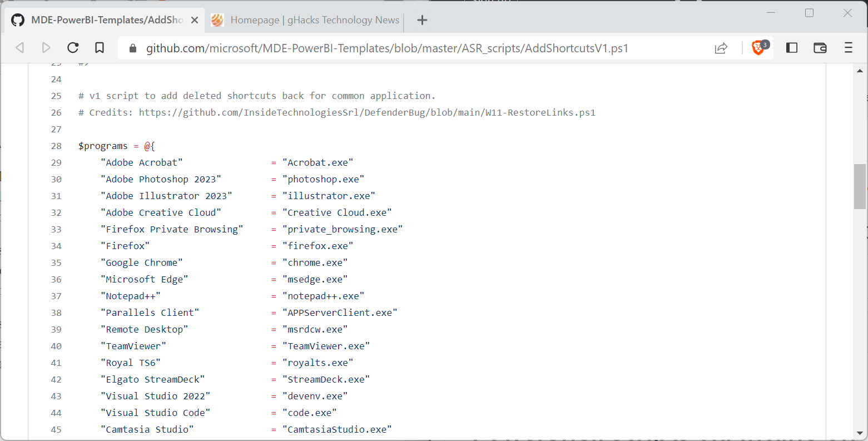
Task: Click the GitHub favicon on the active tab
Action: click(17, 20)
